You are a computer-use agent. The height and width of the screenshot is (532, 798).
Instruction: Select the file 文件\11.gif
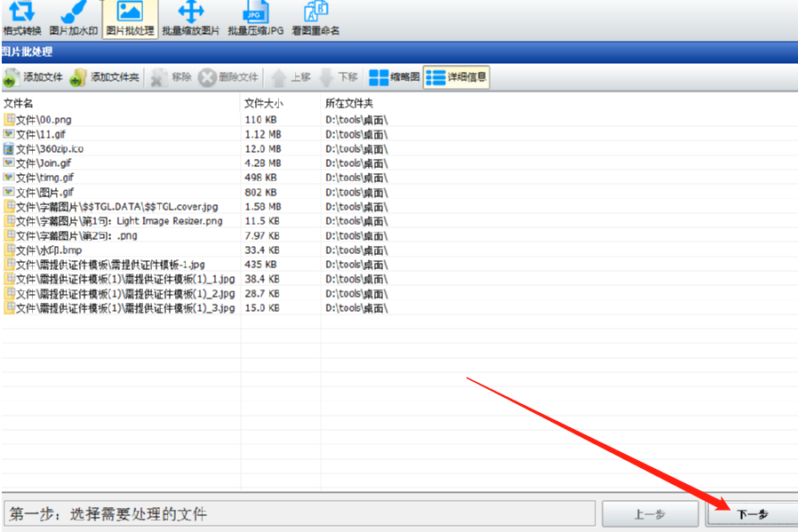tap(41, 134)
